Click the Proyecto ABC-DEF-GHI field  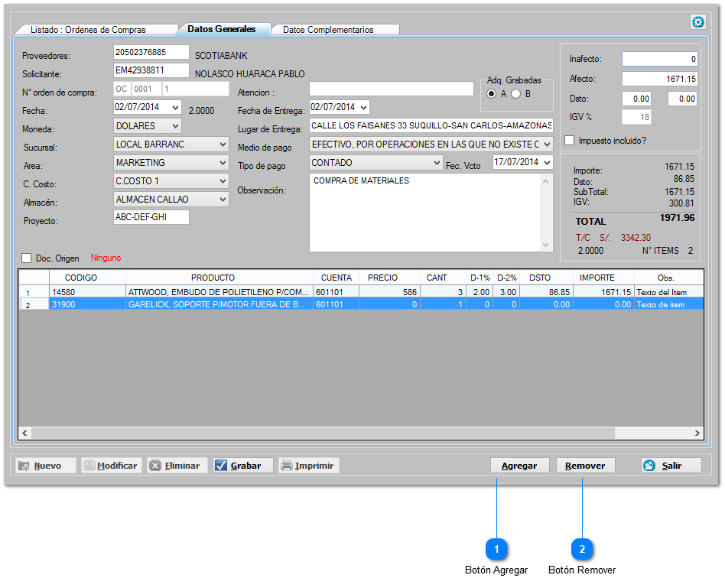[x=151, y=217]
